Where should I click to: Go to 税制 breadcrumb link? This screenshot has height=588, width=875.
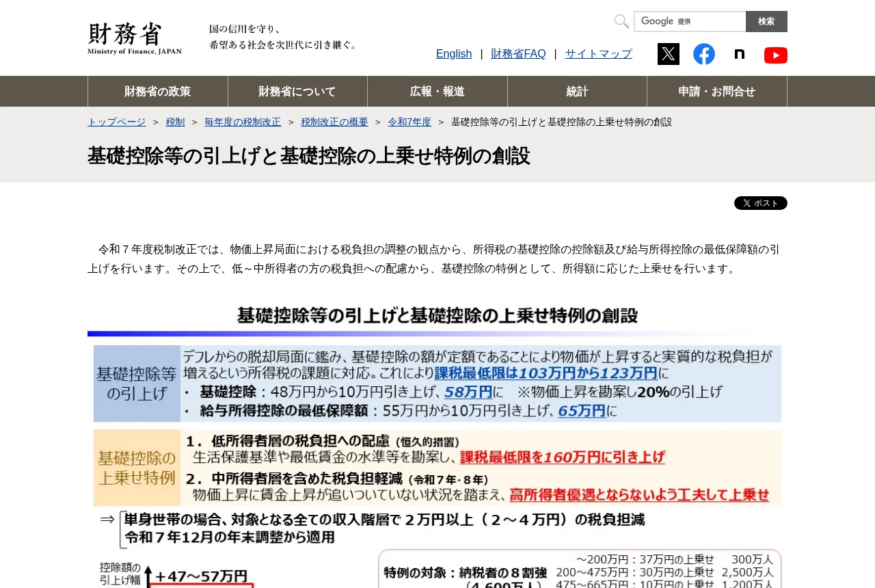175,122
